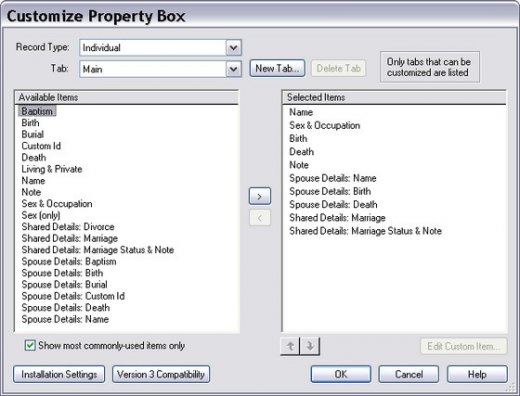This screenshot has height=396, width=520.
Task: Select Sex & Occupation in Available Items
Action: click(57, 204)
